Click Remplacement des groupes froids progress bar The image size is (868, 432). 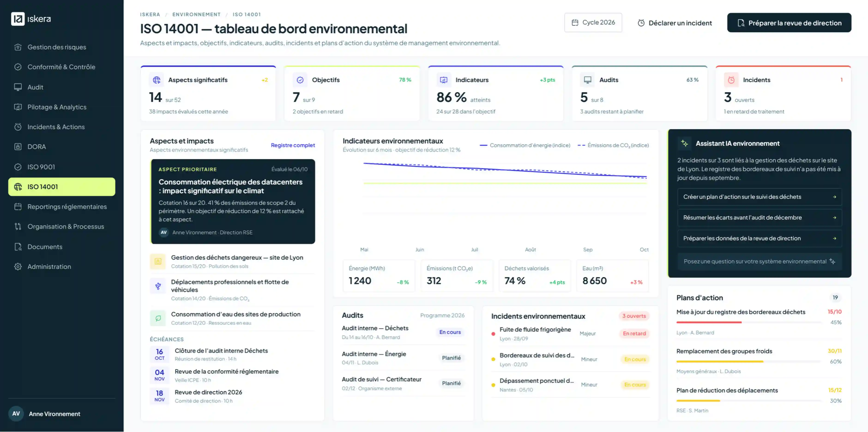coord(749,362)
